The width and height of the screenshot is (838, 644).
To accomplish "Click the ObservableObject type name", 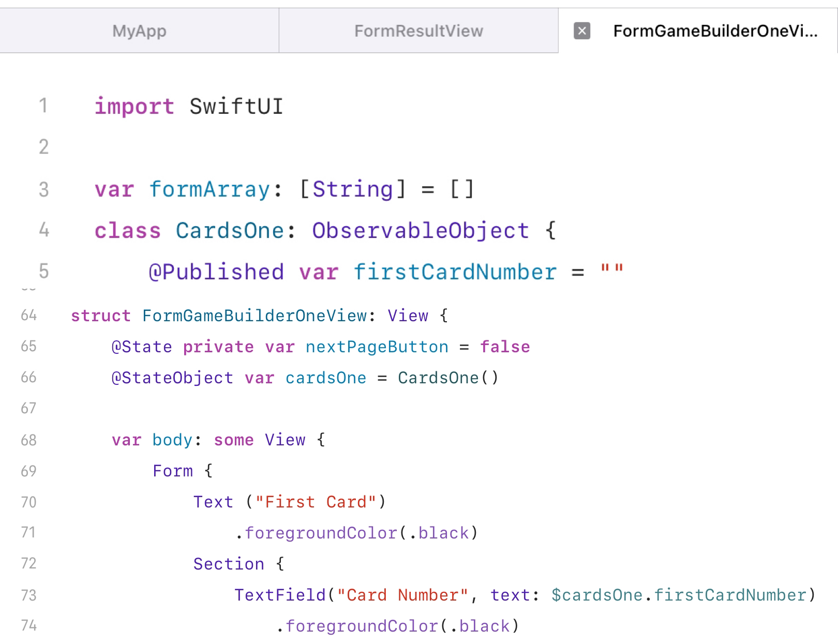I will (x=420, y=231).
